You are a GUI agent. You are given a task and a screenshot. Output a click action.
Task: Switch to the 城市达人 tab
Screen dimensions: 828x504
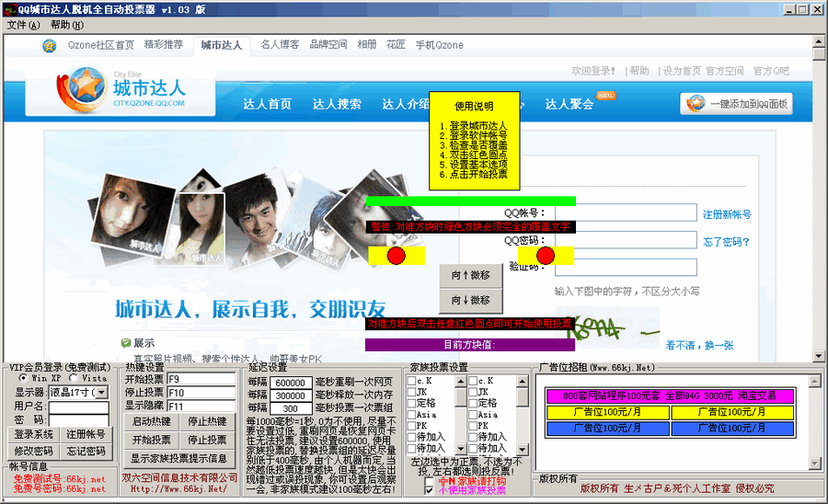(222, 45)
